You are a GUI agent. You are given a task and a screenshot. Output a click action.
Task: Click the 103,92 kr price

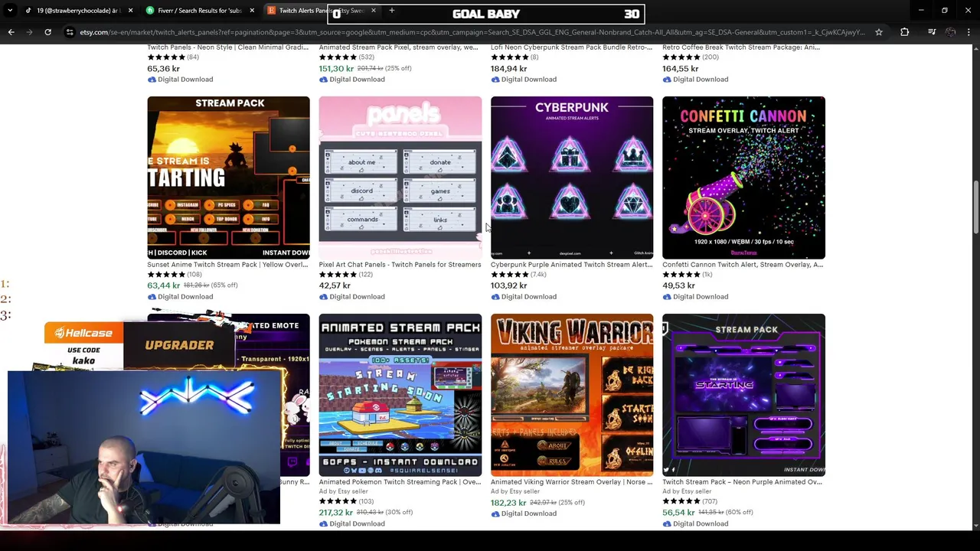coord(508,285)
